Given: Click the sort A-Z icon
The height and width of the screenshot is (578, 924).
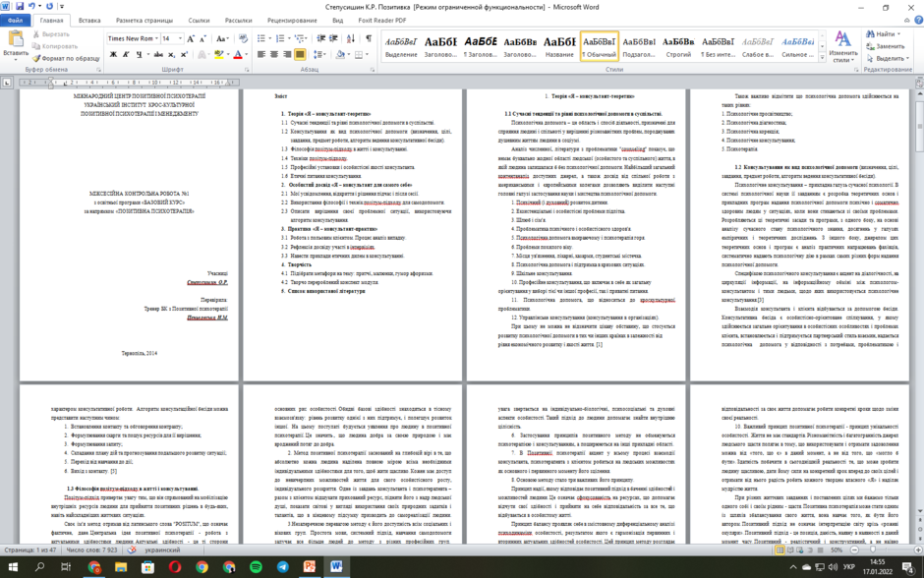Looking at the screenshot, I should [x=351, y=38].
